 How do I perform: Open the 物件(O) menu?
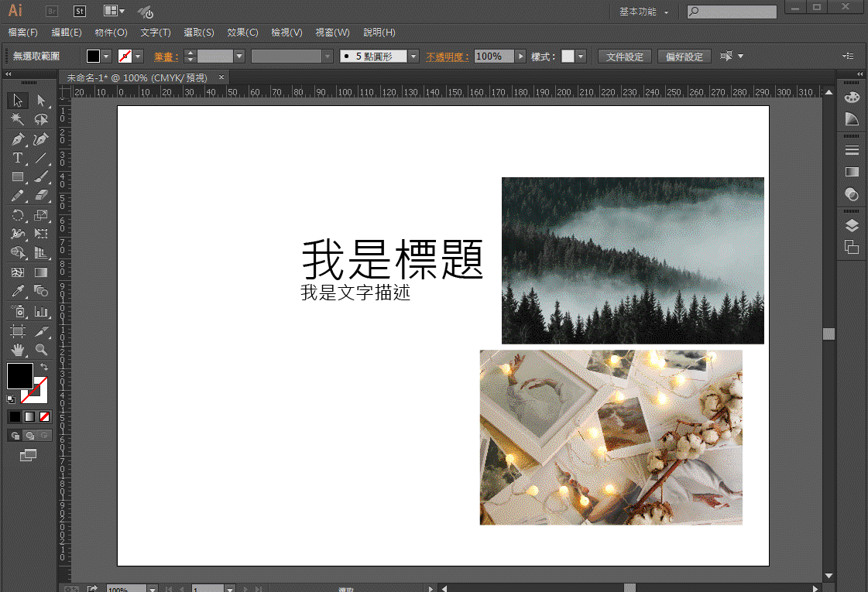(111, 32)
